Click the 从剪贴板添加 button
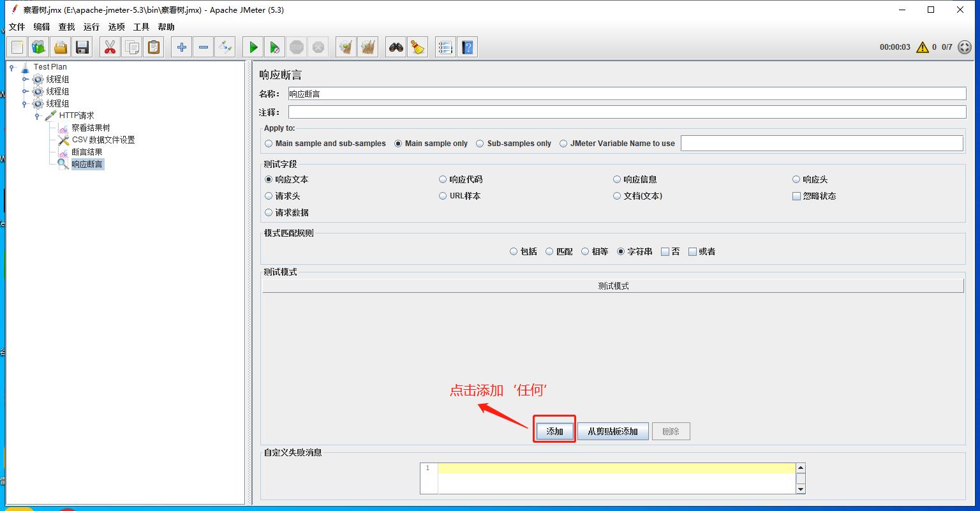Viewport: 980px width, 511px height. click(613, 431)
